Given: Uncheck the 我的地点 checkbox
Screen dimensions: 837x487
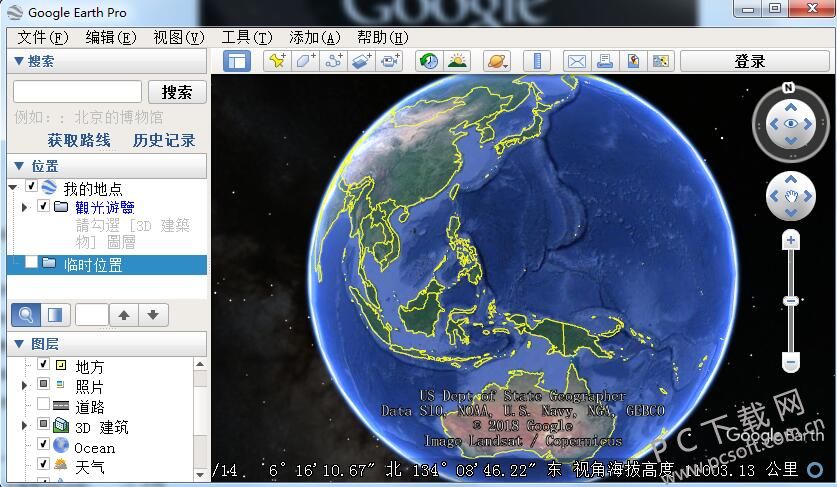Looking at the screenshot, I should click(x=31, y=186).
